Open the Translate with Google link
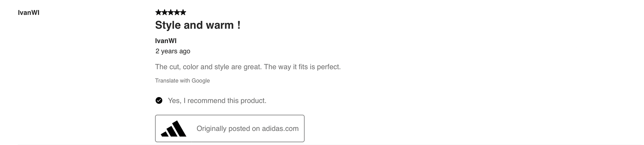Image resolution: width=644 pixels, height=145 pixels. 182,81
